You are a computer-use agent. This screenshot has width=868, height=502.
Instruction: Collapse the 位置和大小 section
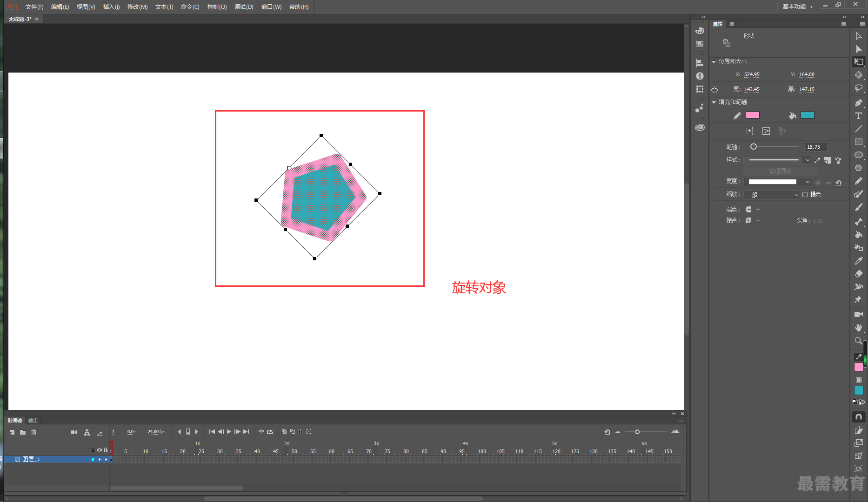coord(714,62)
